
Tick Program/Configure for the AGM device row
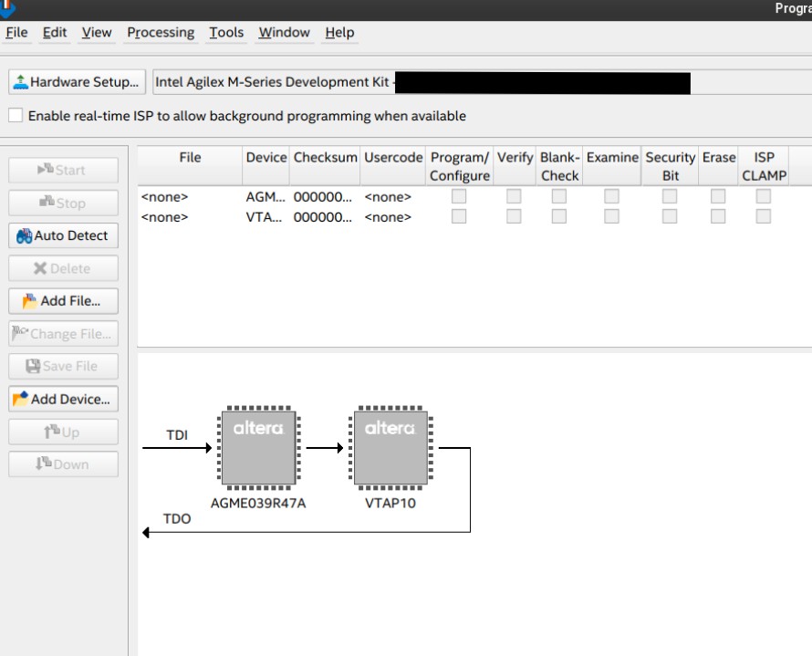459,196
